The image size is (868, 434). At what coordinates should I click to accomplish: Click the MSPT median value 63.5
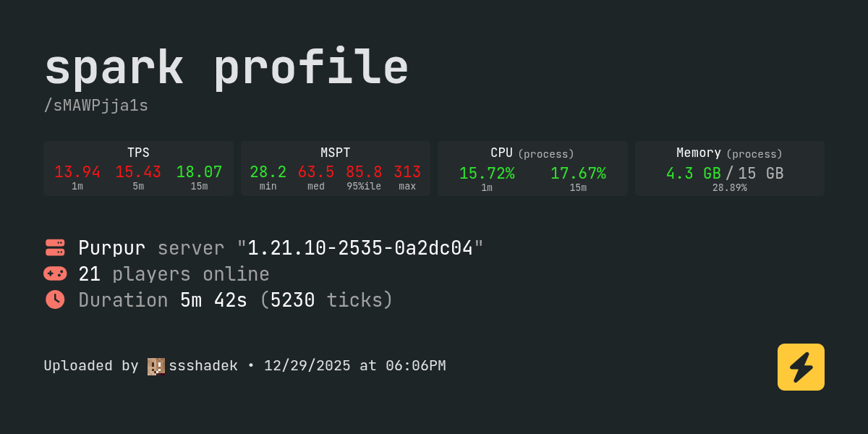[316, 172]
